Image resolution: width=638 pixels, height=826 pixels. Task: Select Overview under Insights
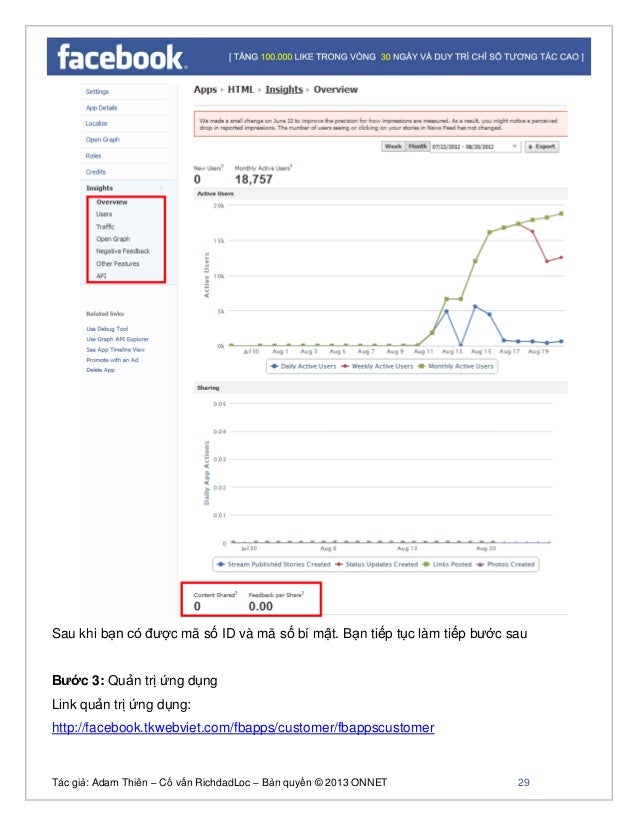coord(112,202)
